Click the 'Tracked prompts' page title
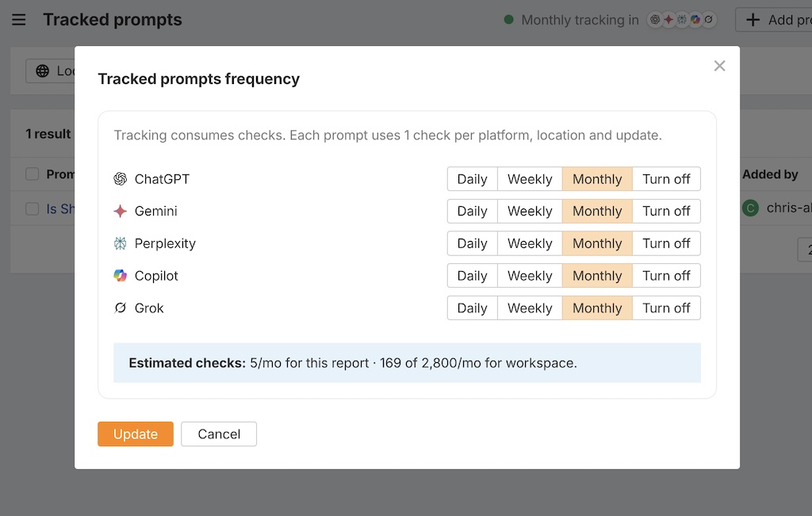 [x=113, y=20]
